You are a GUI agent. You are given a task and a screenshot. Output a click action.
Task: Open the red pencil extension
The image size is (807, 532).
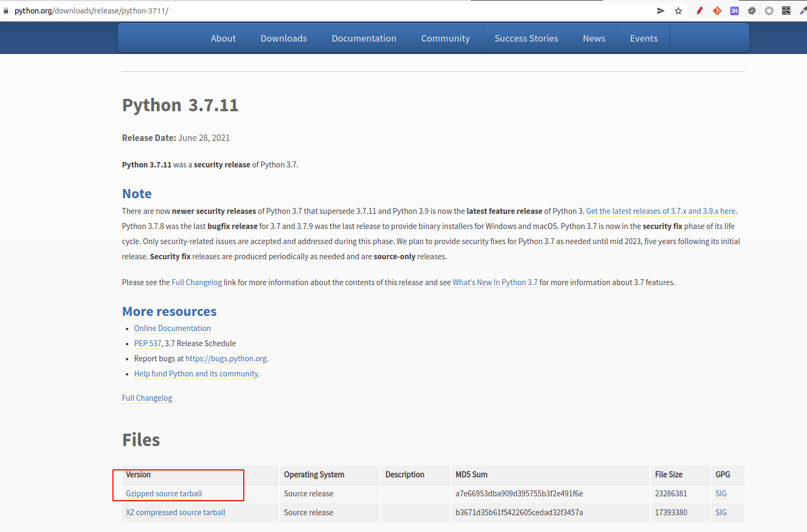pos(699,11)
